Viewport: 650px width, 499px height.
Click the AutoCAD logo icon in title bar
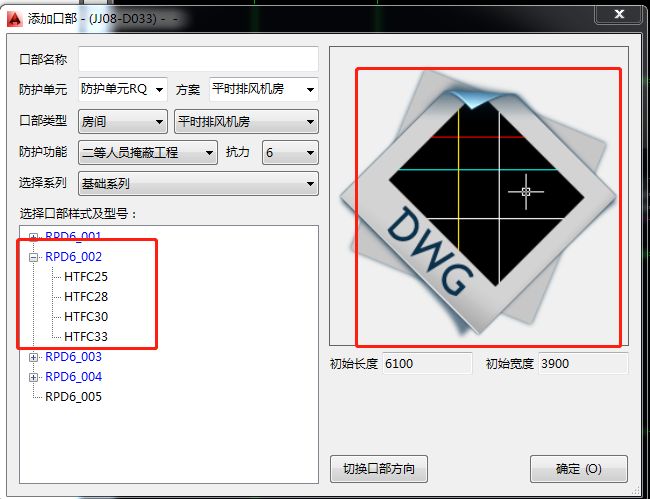pyautogui.click(x=15, y=19)
